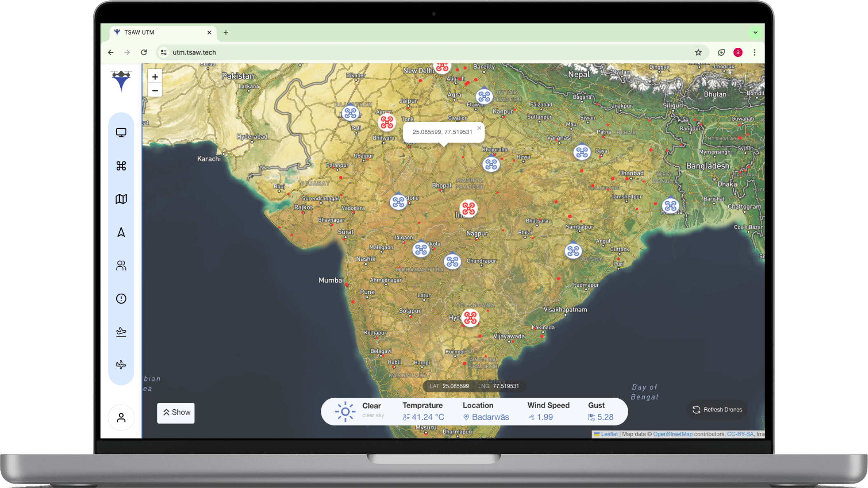Close the coordinates popup on map
This screenshot has width=868, height=488.
[479, 128]
